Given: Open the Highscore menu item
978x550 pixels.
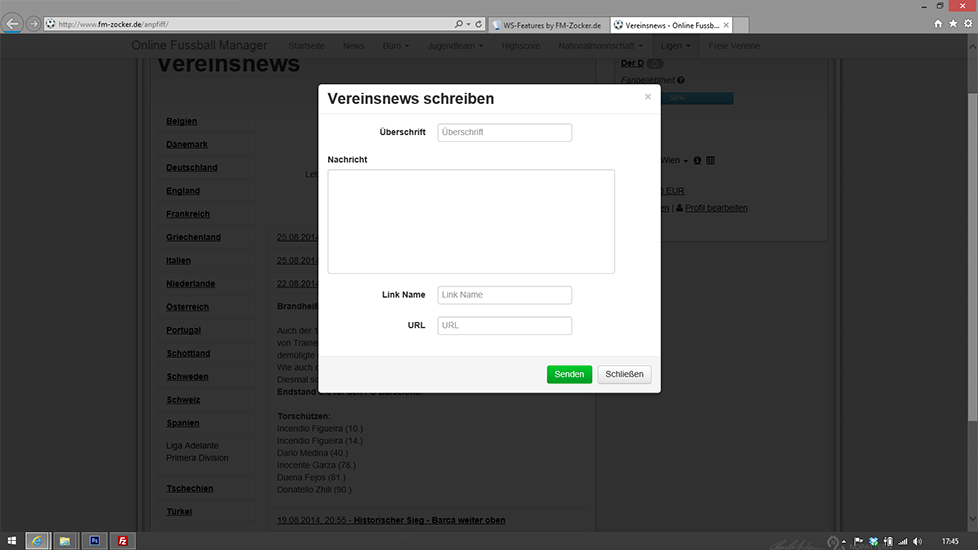Looking at the screenshot, I should (x=520, y=46).
